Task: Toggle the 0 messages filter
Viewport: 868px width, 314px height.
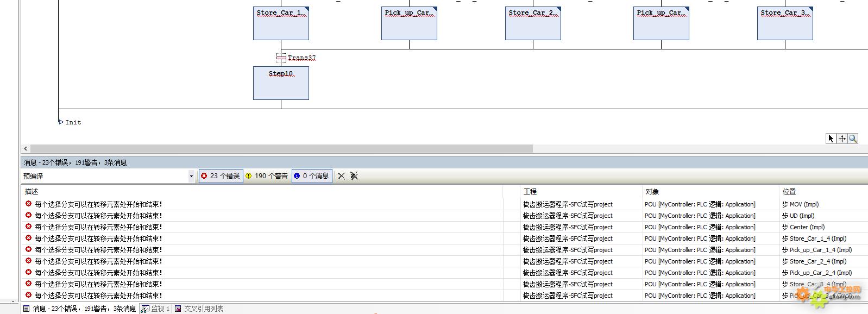Action: tap(312, 176)
